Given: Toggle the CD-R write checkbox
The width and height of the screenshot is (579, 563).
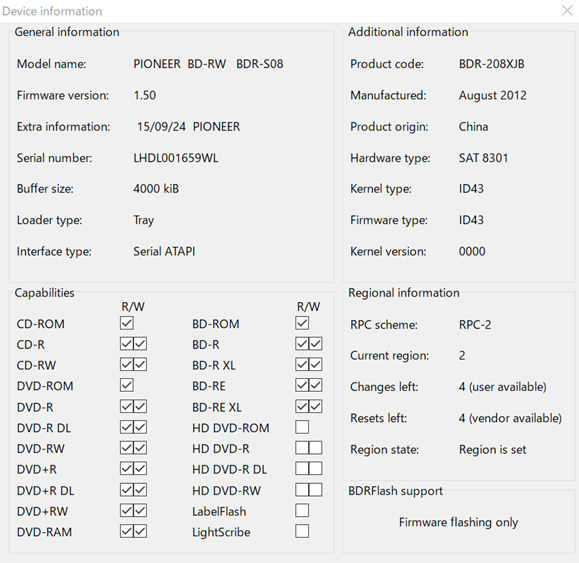Looking at the screenshot, I should [140, 344].
